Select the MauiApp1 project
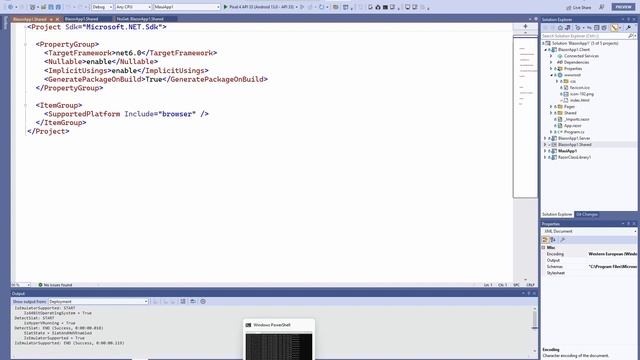Screen dimensions: 640x360 (x=567, y=151)
